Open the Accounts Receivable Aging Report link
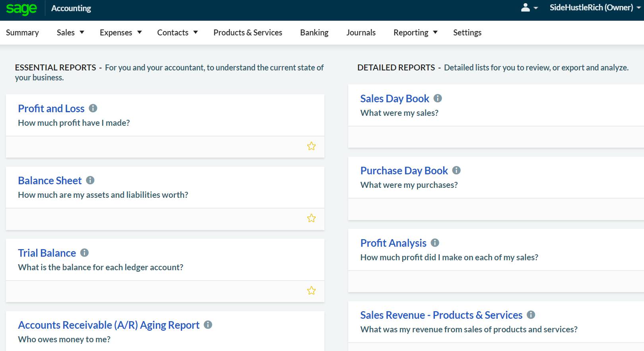 (109, 325)
